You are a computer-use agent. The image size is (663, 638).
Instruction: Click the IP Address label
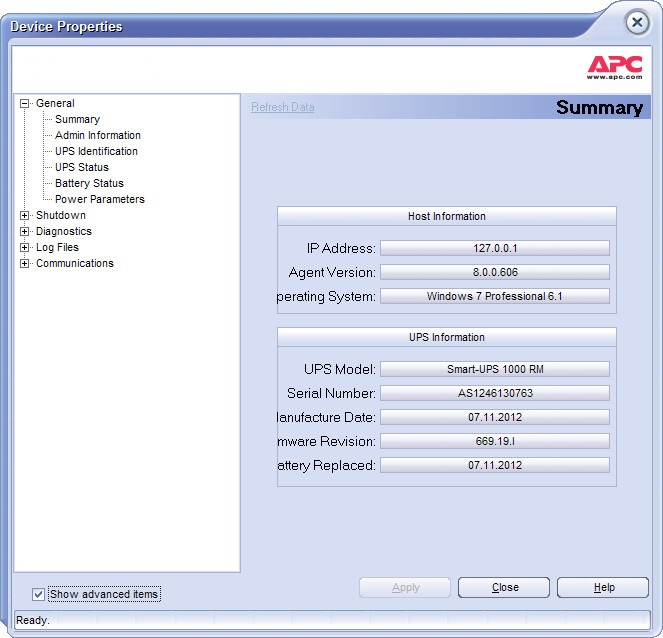pyautogui.click(x=341, y=248)
